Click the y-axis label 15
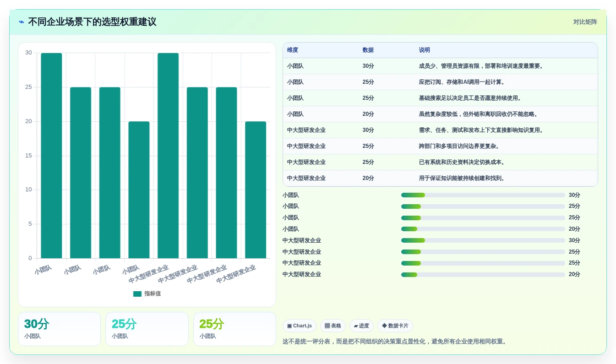This screenshot has width=616, height=364. tap(28, 156)
